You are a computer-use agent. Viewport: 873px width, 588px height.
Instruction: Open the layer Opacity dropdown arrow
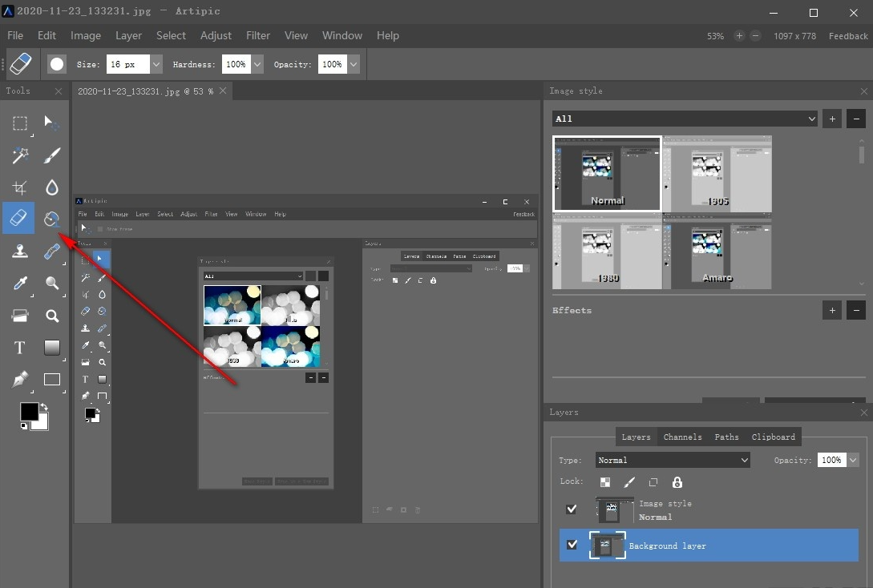pyautogui.click(x=853, y=460)
